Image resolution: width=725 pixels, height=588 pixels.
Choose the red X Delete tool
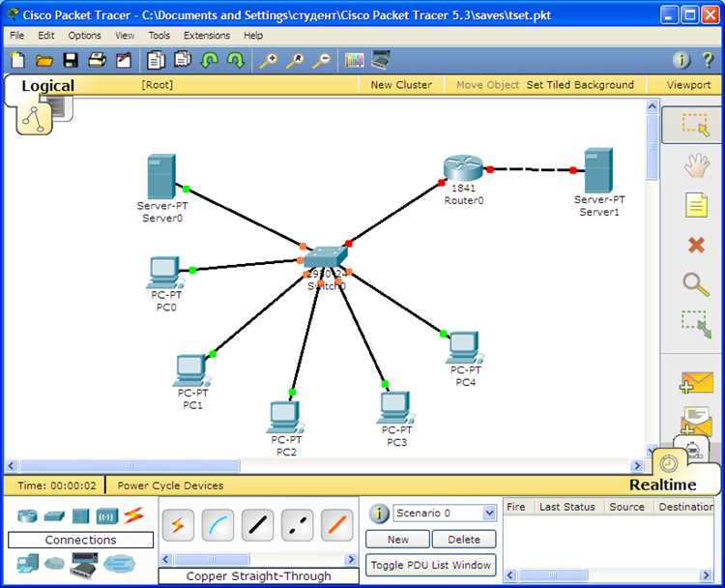696,246
